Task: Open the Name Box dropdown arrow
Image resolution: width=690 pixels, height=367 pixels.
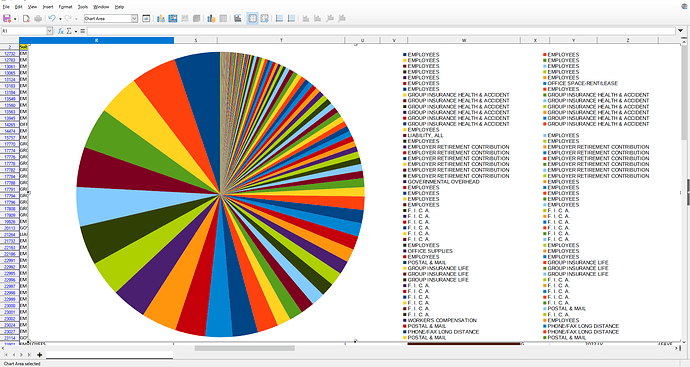Action: click(x=49, y=31)
